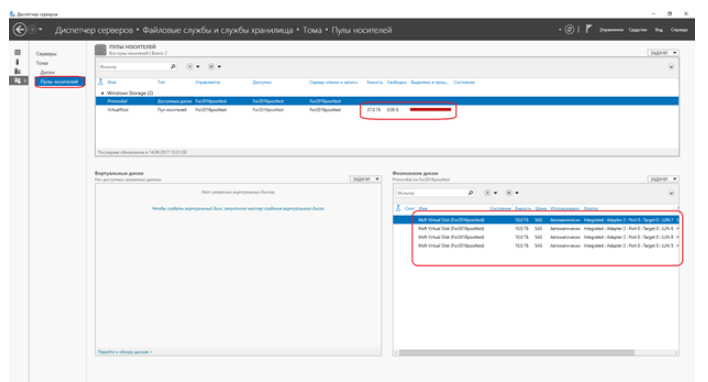This screenshot has width=708, height=382.
Task: Click File and Storage Services rail icon
Action: (x=18, y=80)
